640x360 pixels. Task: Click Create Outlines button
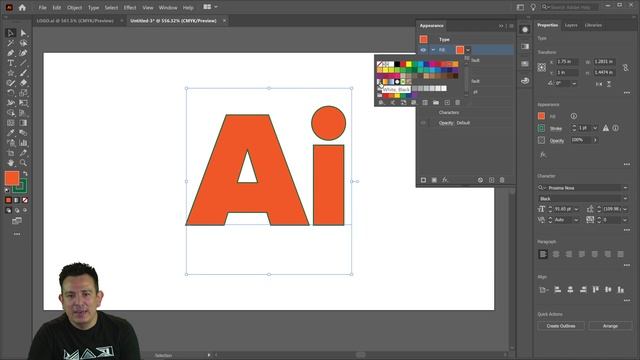pyautogui.click(x=561, y=326)
